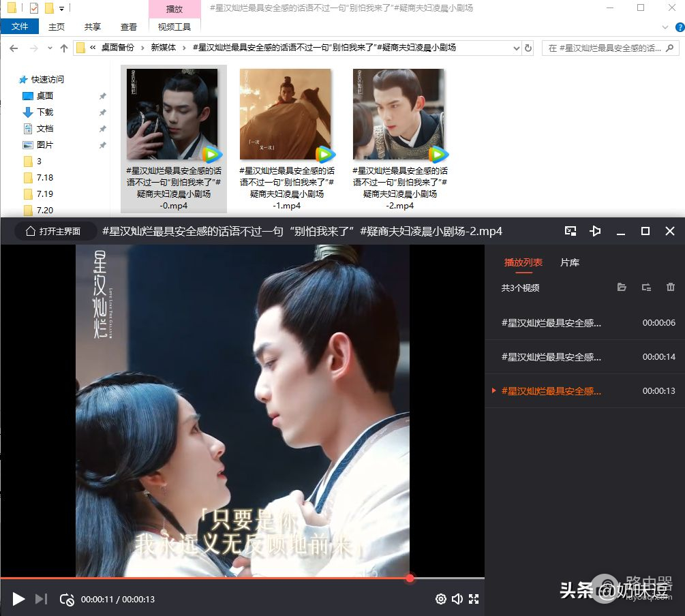Collapse the ribbon with chevron arrow
This screenshot has width=685, height=616.
665,27
